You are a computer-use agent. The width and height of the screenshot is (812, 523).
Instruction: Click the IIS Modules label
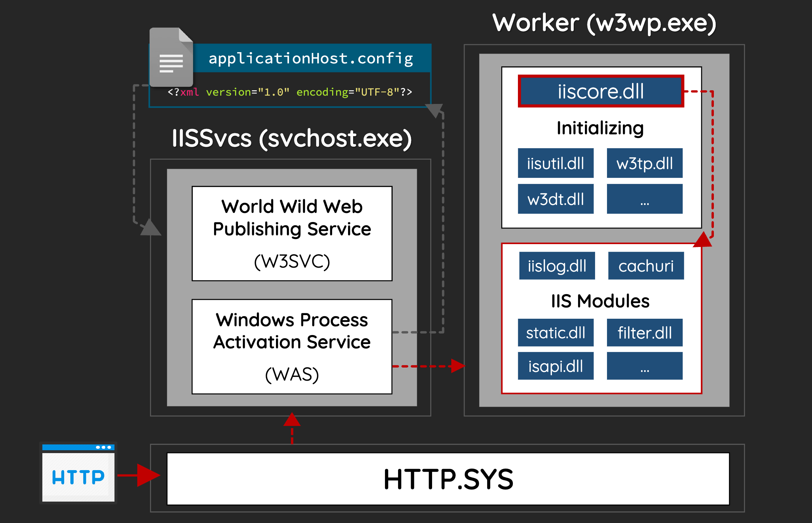(600, 301)
